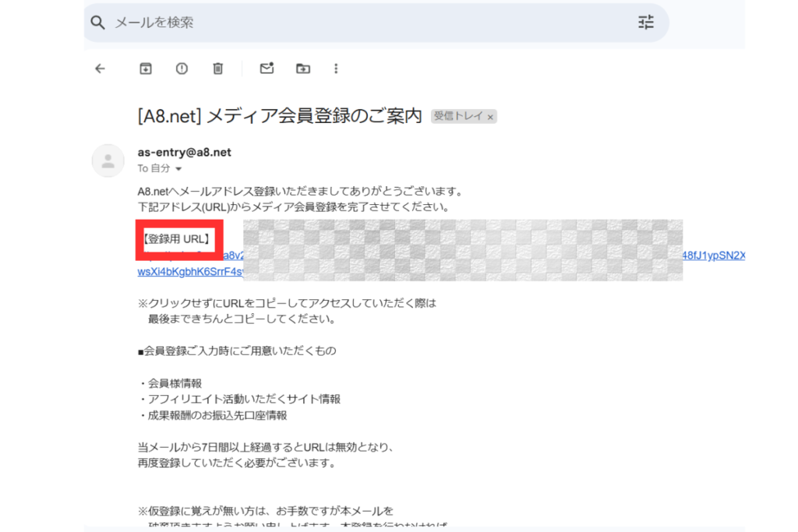Screen dimensions: 798x532
Task: Mark message as unread envelope icon
Action: click(267, 69)
